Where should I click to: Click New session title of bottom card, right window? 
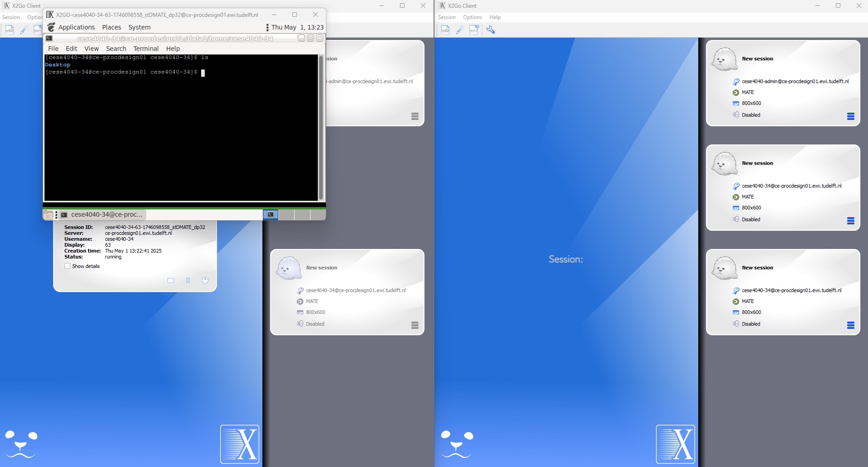(757, 268)
